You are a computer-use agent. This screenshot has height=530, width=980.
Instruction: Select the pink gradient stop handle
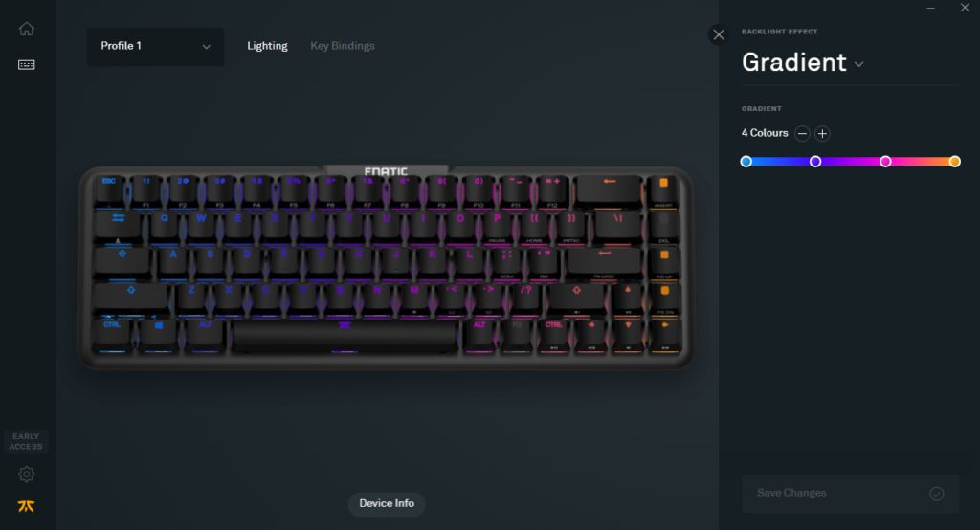click(x=885, y=162)
